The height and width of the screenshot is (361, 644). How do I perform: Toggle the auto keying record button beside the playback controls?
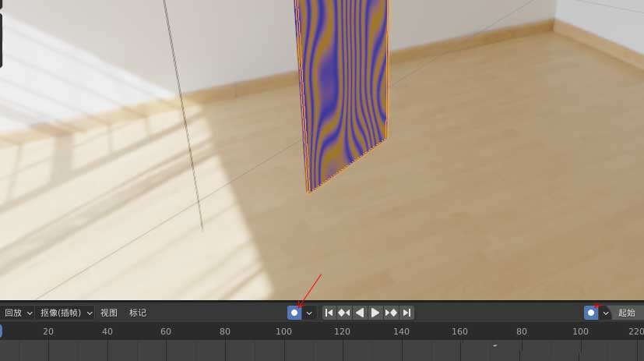(294, 313)
